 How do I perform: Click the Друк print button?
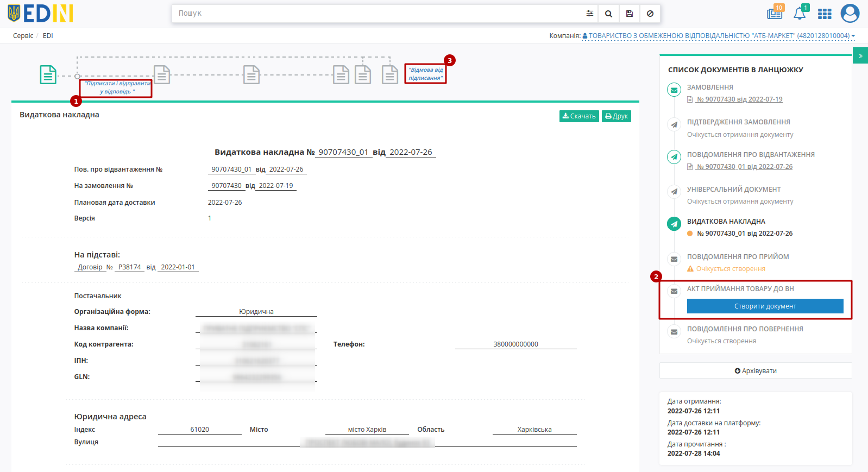pyautogui.click(x=617, y=116)
